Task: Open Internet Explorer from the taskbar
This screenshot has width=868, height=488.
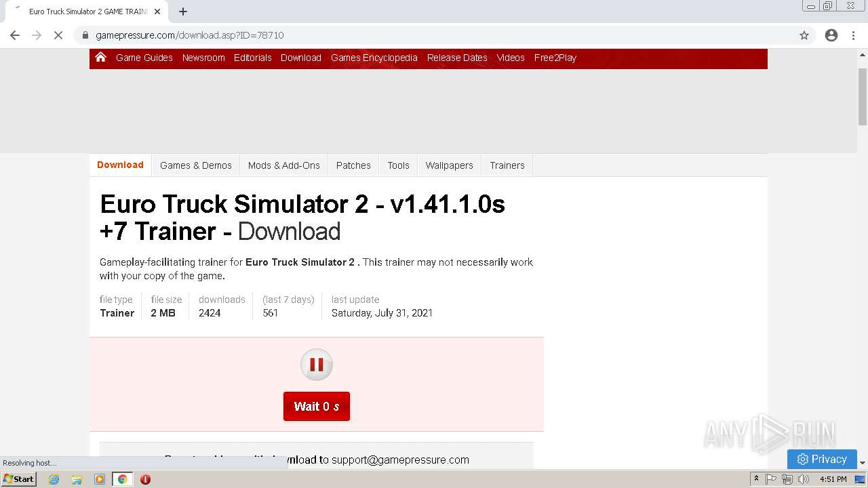Action: pyautogui.click(x=54, y=479)
